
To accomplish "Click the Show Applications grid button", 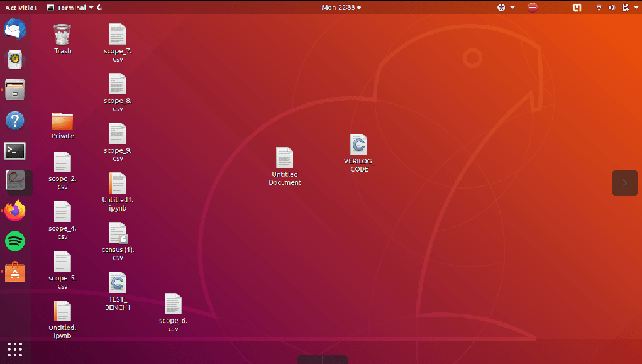I will 14,349.
